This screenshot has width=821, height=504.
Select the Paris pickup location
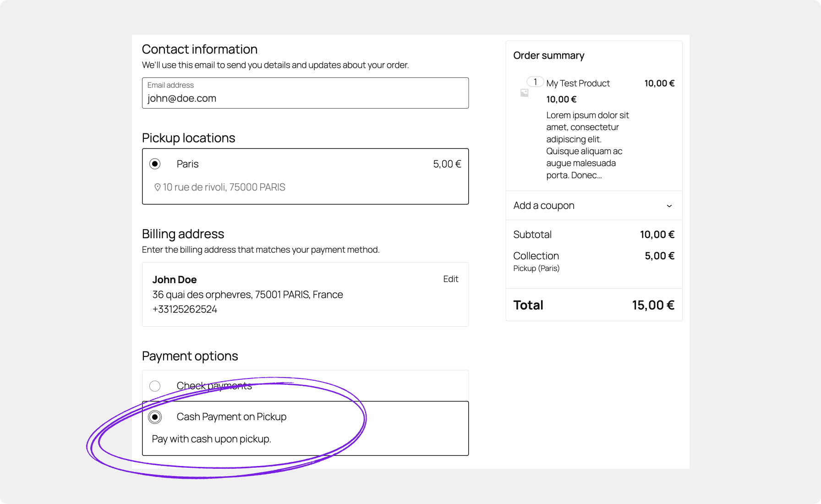(x=155, y=164)
